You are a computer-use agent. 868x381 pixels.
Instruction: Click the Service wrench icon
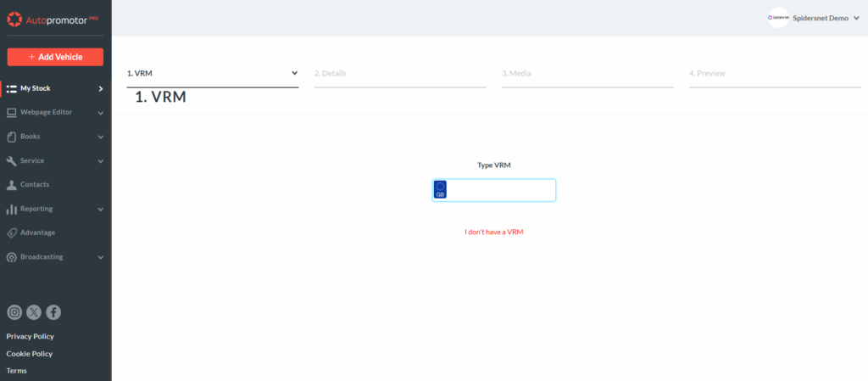point(12,160)
